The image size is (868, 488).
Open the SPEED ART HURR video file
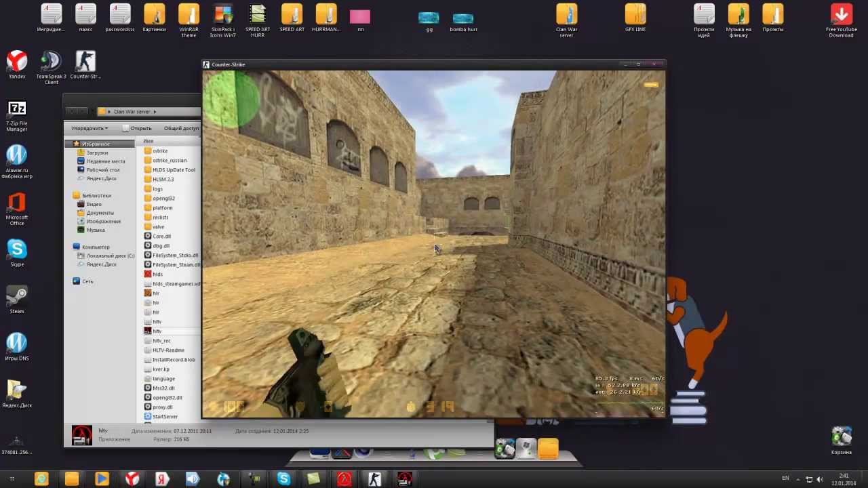257,20
